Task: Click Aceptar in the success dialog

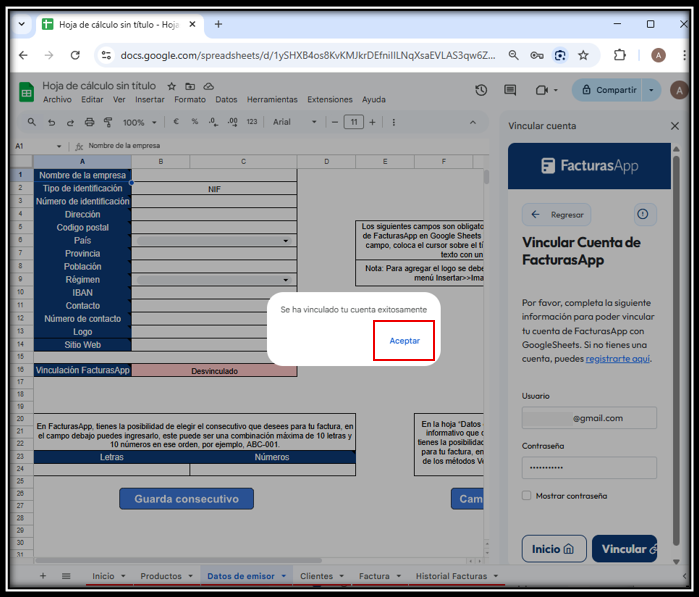Action: click(404, 341)
